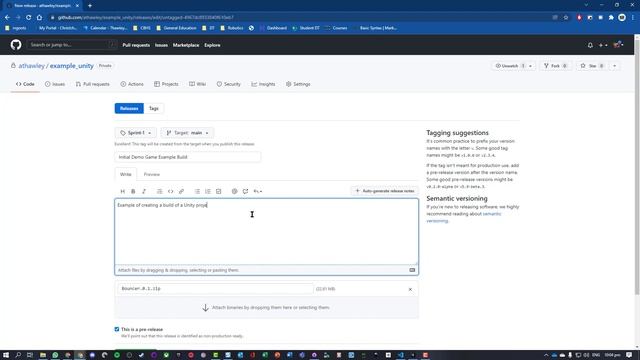Insert a task list from the toolbar
The image size is (640, 360).
coord(218,191)
